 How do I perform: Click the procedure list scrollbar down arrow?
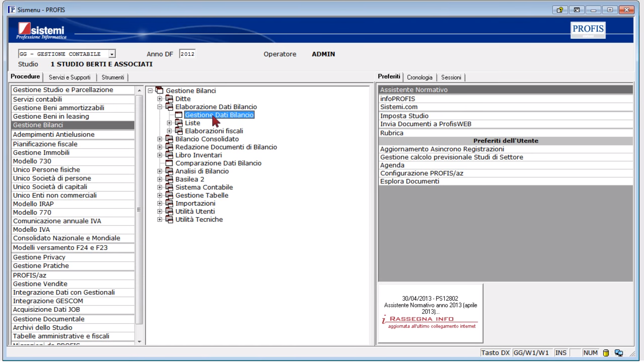[x=139, y=342]
